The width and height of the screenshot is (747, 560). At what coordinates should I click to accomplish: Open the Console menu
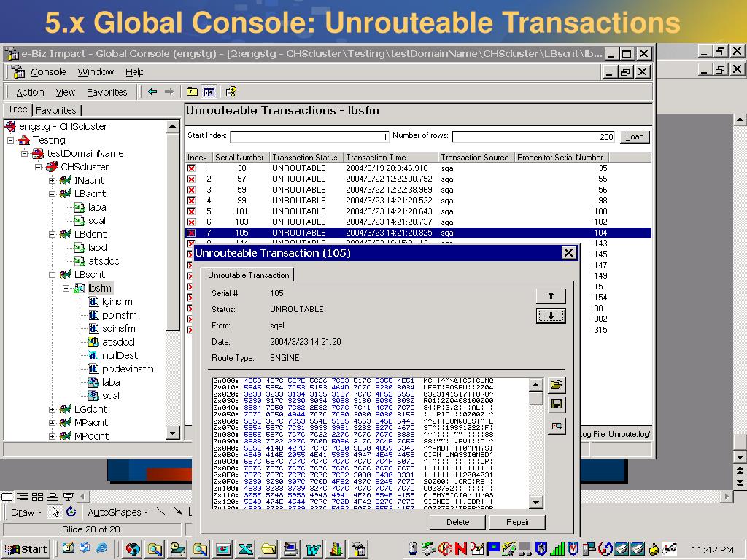[x=48, y=72]
